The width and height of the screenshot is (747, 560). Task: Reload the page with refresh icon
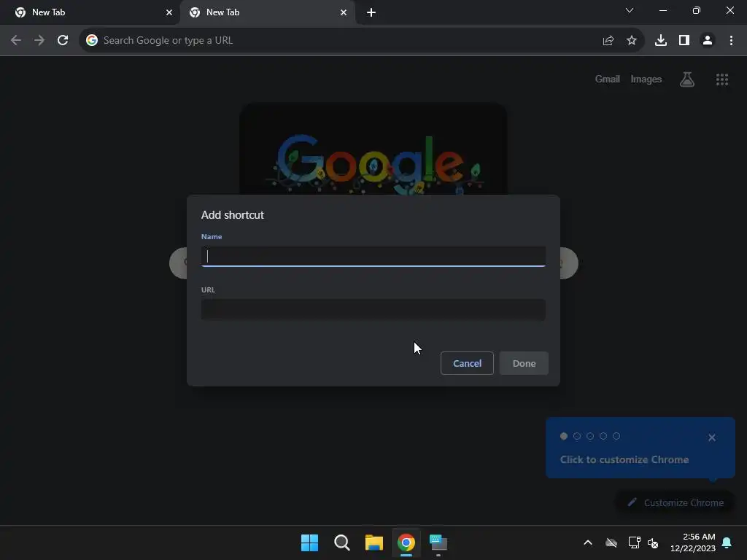point(63,41)
